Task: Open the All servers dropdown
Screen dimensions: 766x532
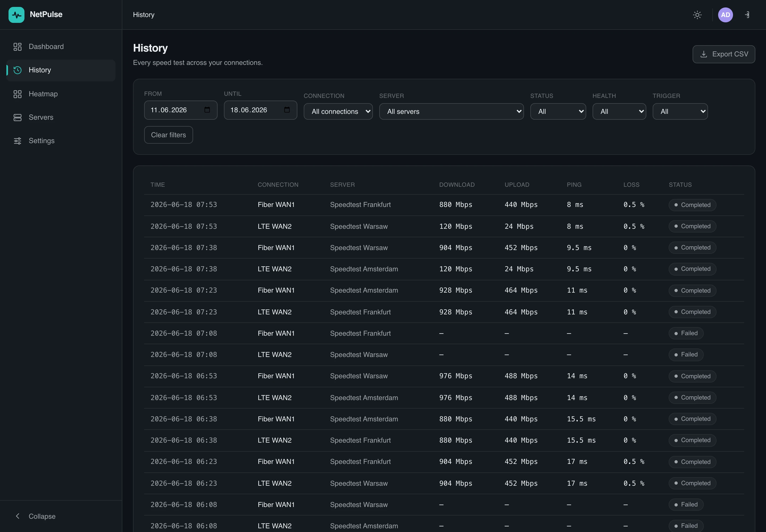Action: pyautogui.click(x=451, y=112)
